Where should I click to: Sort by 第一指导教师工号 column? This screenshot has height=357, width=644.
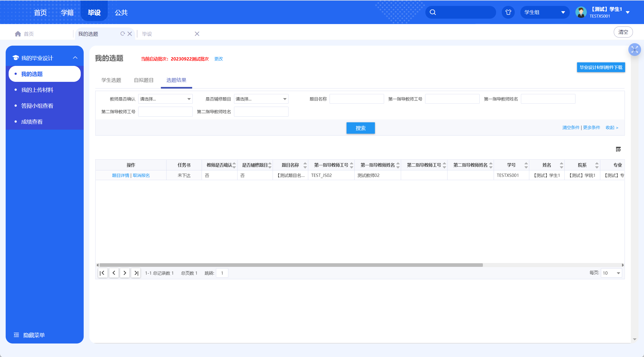tap(352, 165)
